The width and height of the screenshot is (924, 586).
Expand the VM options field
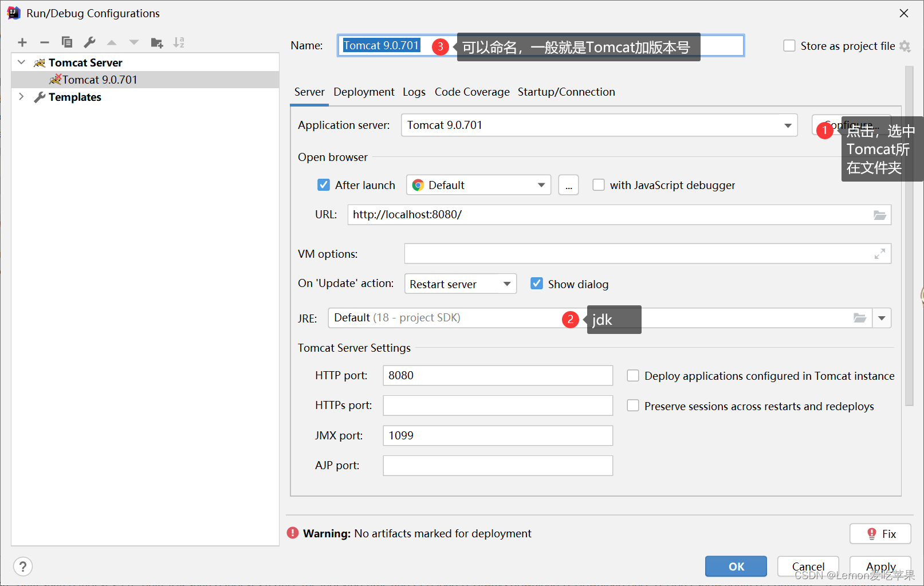point(880,254)
